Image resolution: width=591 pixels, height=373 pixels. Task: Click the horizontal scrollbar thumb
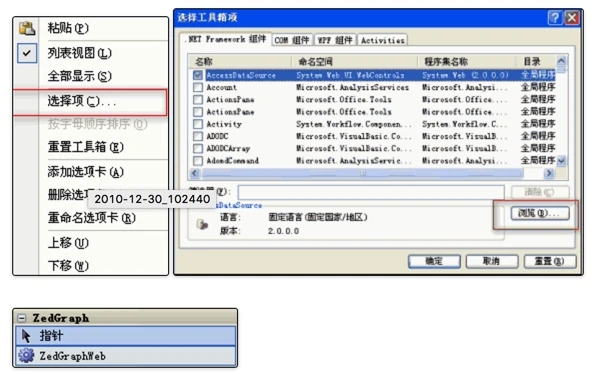363,173
